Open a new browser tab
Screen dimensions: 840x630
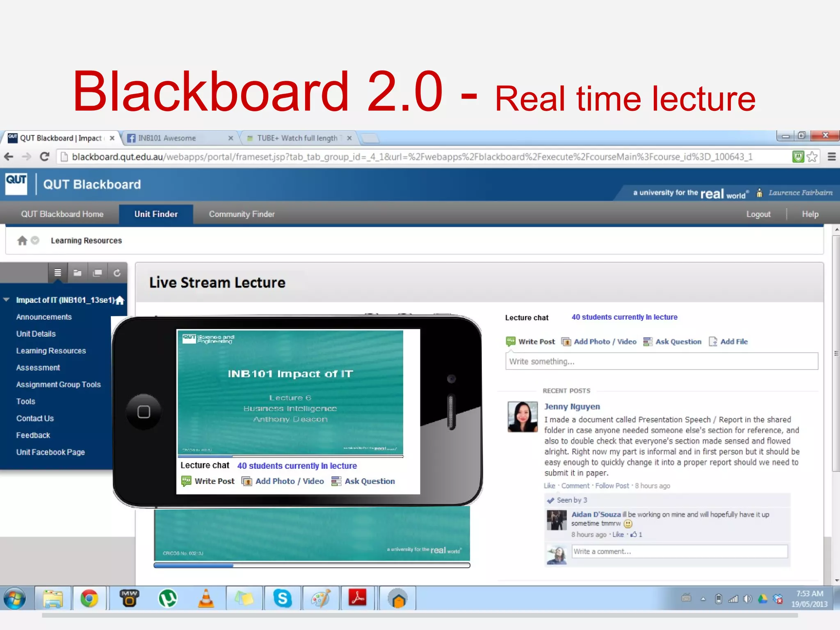point(370,138)
